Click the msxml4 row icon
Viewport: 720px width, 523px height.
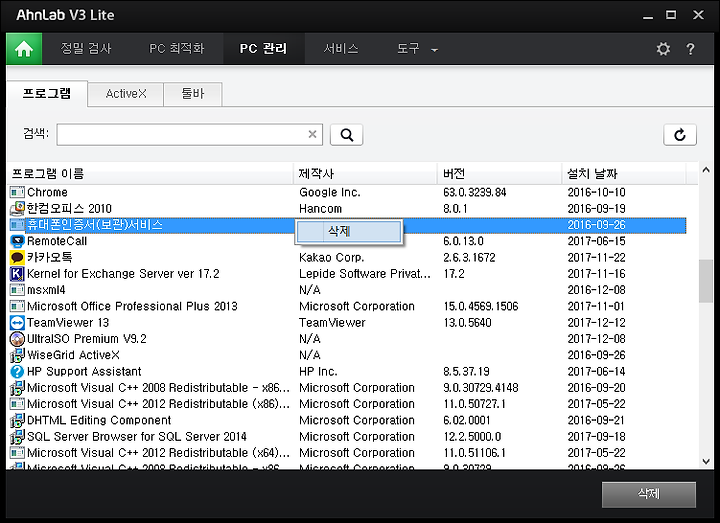click(x=17, y=290)
